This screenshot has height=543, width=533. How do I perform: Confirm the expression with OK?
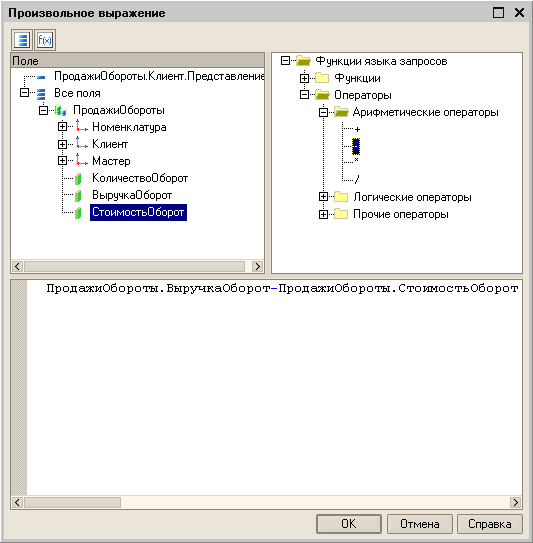tap(349, 524)
